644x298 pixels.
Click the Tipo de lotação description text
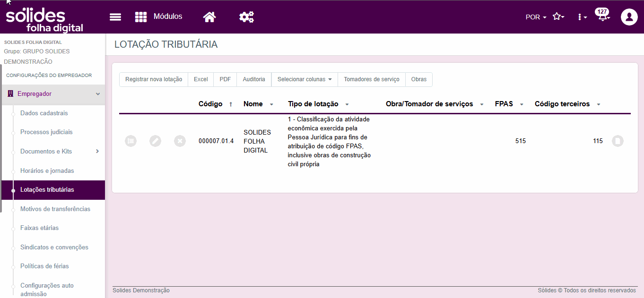click(x=329, y=142)
